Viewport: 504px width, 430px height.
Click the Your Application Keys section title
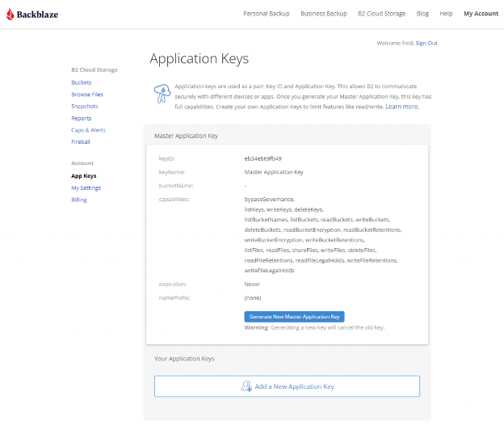point(184,359)
